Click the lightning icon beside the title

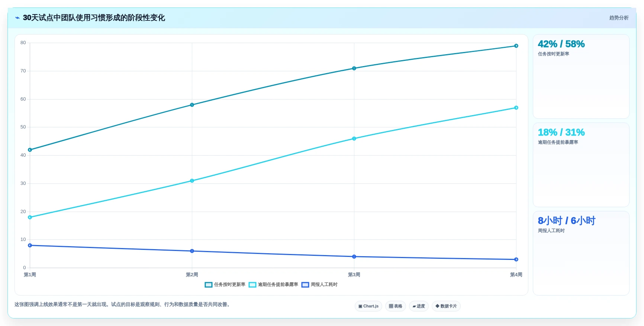[17, 18]
